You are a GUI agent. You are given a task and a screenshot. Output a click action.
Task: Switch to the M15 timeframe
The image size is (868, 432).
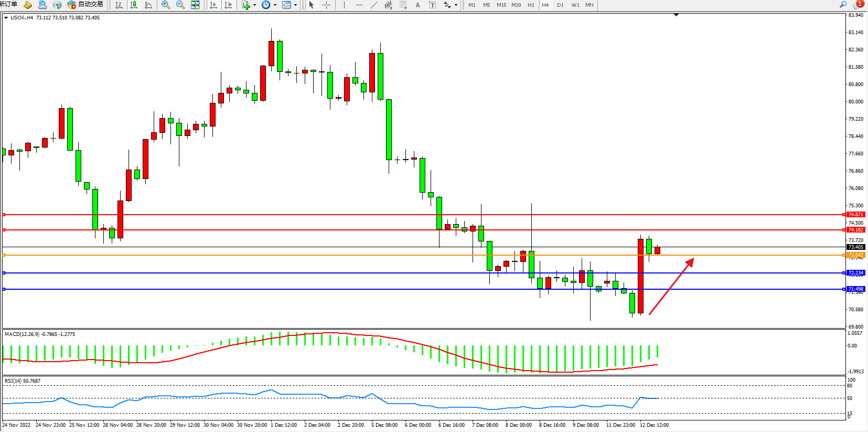(501, 5)
